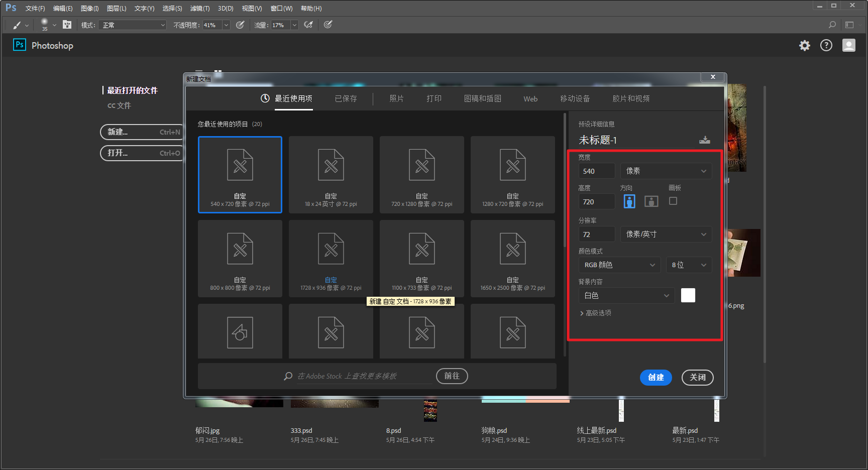The image size is (868, 470).
Task: Switch to the 胶片和视频 tab
Action: [x=631, y=98]
